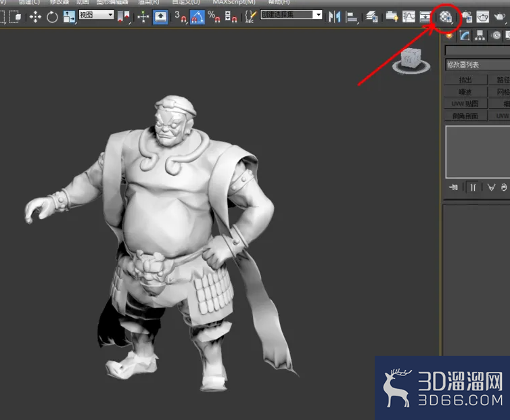Open the 创建选择集 named selection dropdown
Image resolution: width=510 pixels, height=420 pixels.
click(291, 15)
